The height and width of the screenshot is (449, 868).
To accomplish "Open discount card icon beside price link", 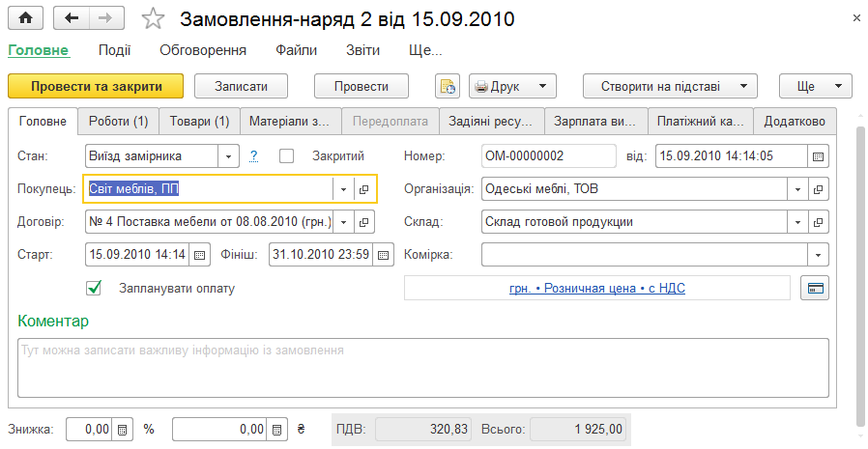I will pyautogui.click(x=815, y=288).
